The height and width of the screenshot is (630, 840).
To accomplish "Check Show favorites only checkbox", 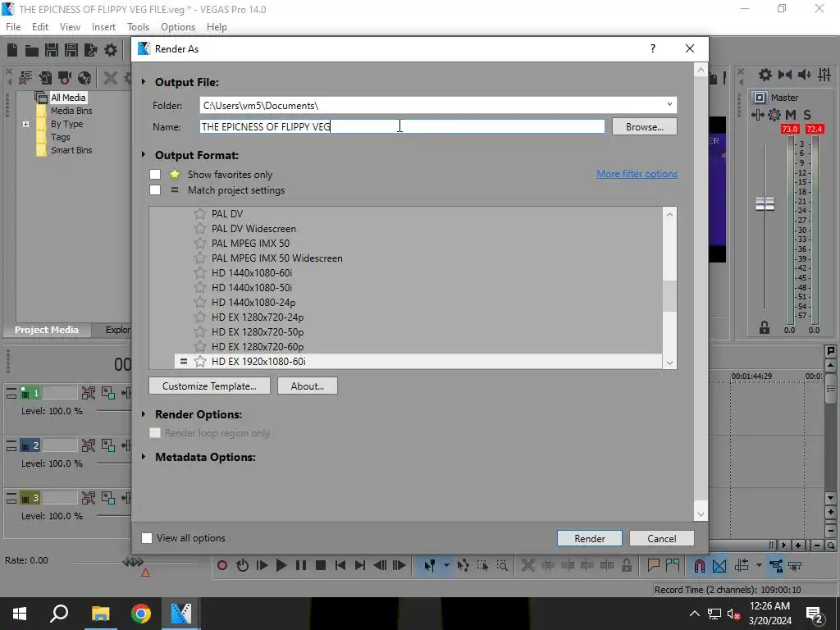I will point(155,174).
